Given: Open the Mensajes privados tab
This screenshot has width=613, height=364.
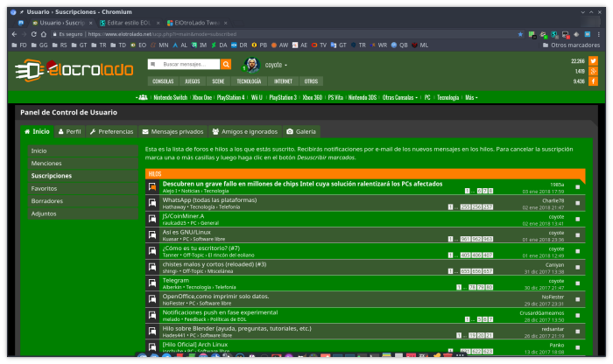Looking at the screenshot, I should tap(173, 131).
